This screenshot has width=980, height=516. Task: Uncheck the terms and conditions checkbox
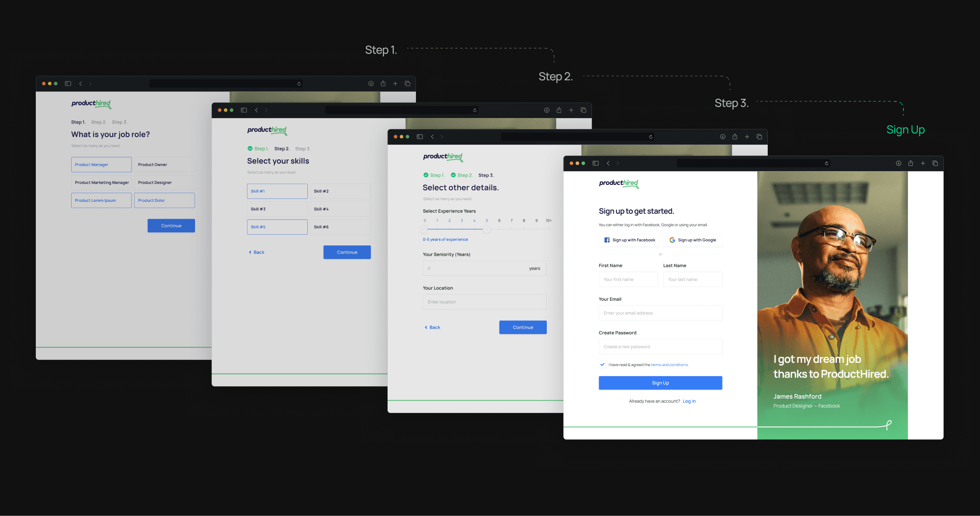click(602, 364)
